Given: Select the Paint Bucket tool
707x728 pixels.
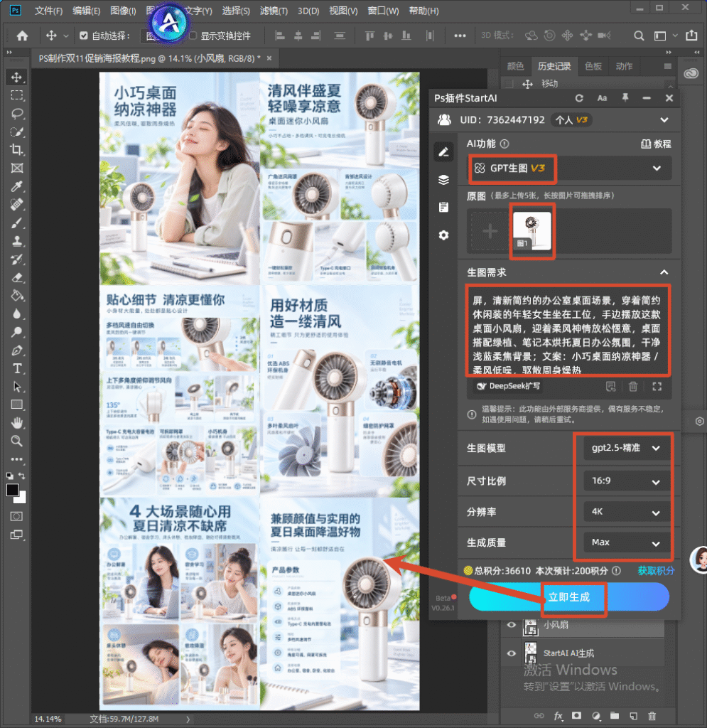Looking at the screenshot, I should click(17, 296).
